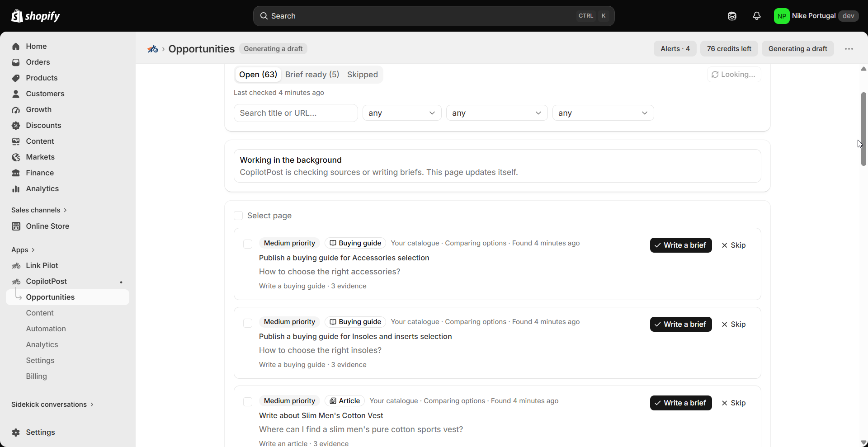Click the Discounts badge icon
Image resolution: width=868 pixels, height=447 pixels.
coord(16,125)
